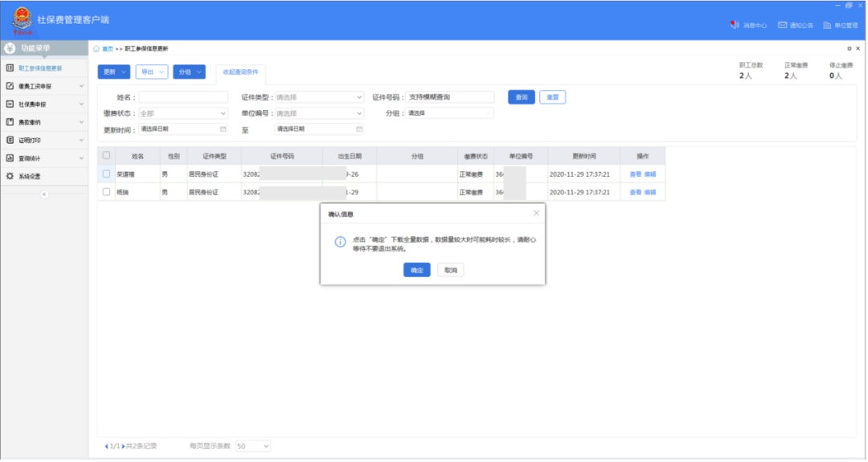
Task: Check the second employee row checkbox
Action: coord(106,192)
